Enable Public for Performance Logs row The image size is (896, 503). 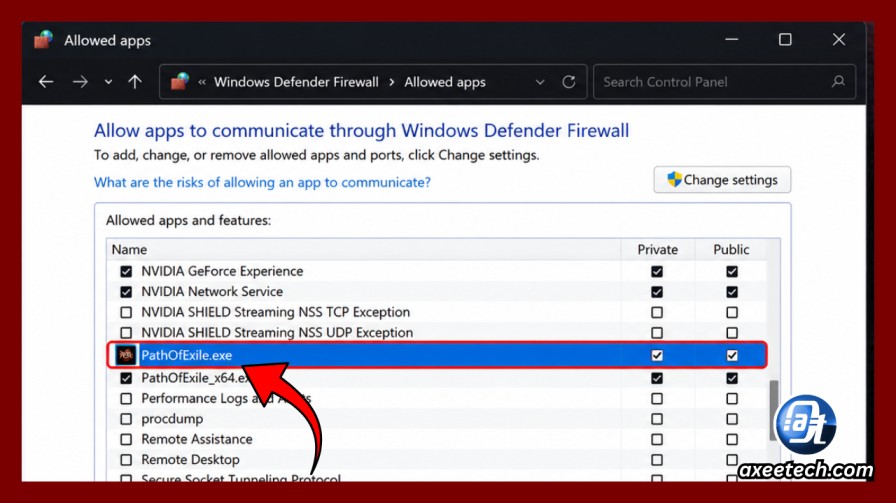pos(732,398)
